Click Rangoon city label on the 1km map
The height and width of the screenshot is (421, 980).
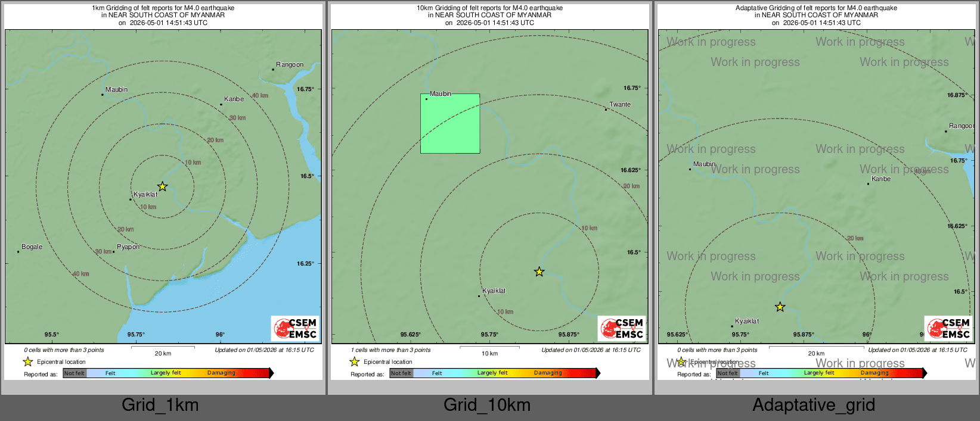[290, 64]
